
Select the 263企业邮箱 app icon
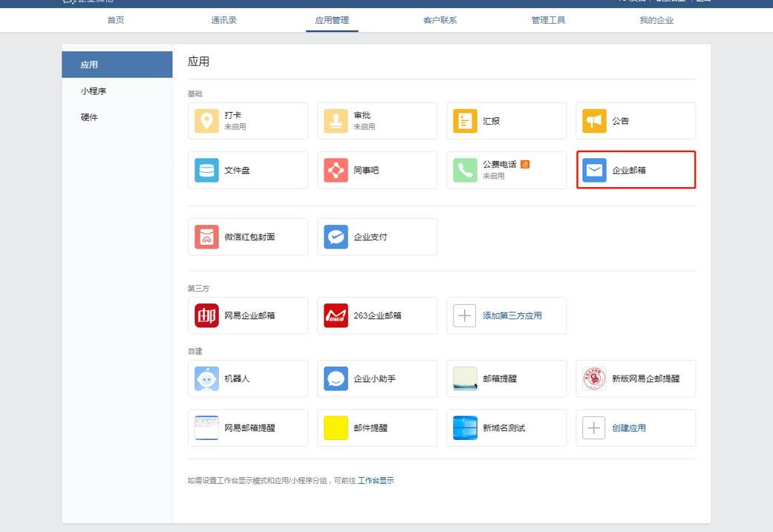(336, 315)
